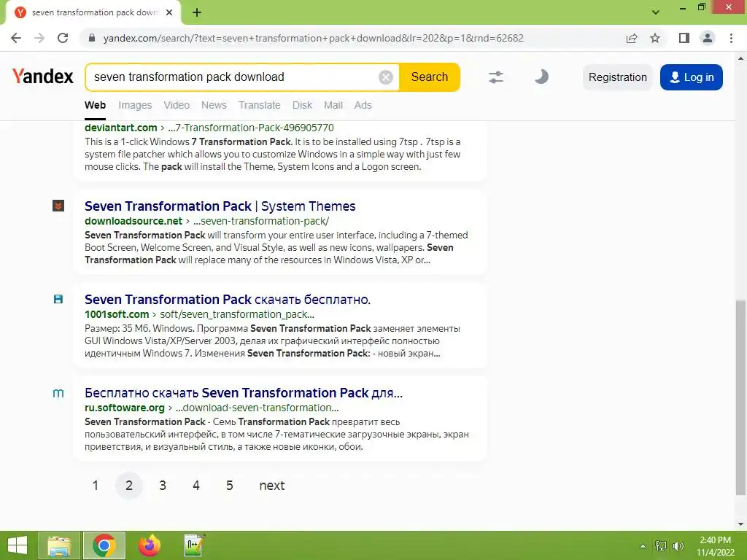
Task: Open Notepad++ from the taskbar
Action: pyautogui.click(x=194, y=545)
